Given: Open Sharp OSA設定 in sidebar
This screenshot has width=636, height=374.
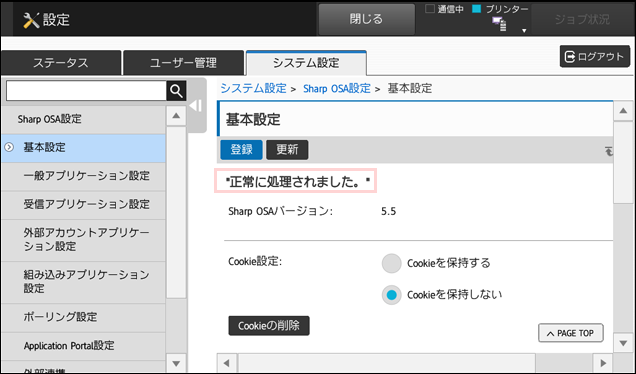Looking at the screenshot, I should tap(84, 119).
